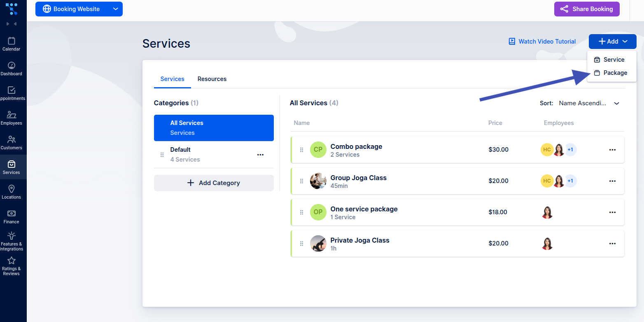Open the Calendar sidebar icon
This screenshot has height=322, width=644.
[12, 44]
